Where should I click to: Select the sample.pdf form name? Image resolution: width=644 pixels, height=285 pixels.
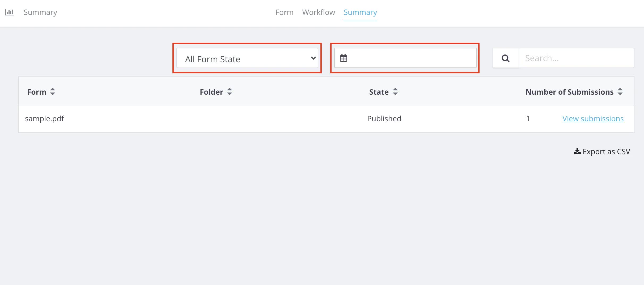click(44, 119)
